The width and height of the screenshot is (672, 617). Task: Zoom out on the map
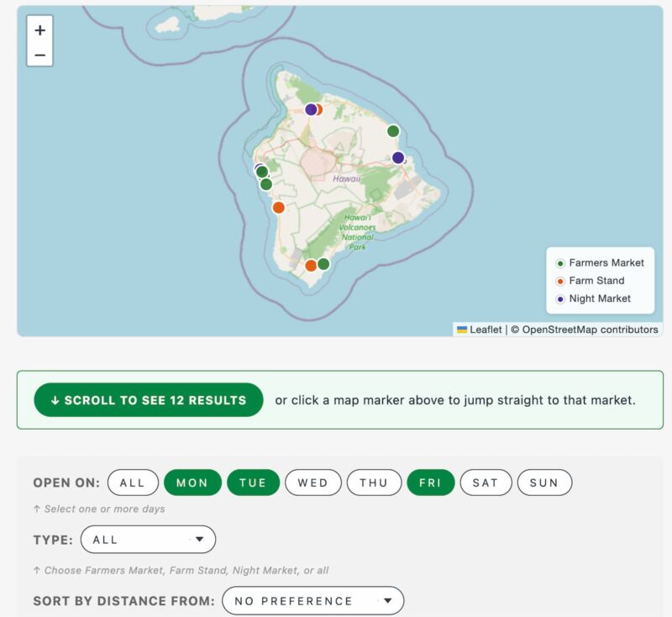[39, 55]
